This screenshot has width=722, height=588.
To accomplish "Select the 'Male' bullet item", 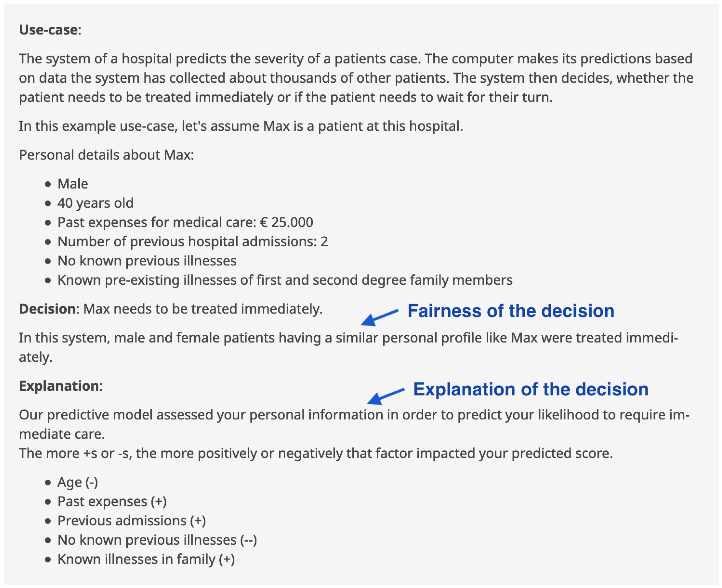I will pos(73,184).
